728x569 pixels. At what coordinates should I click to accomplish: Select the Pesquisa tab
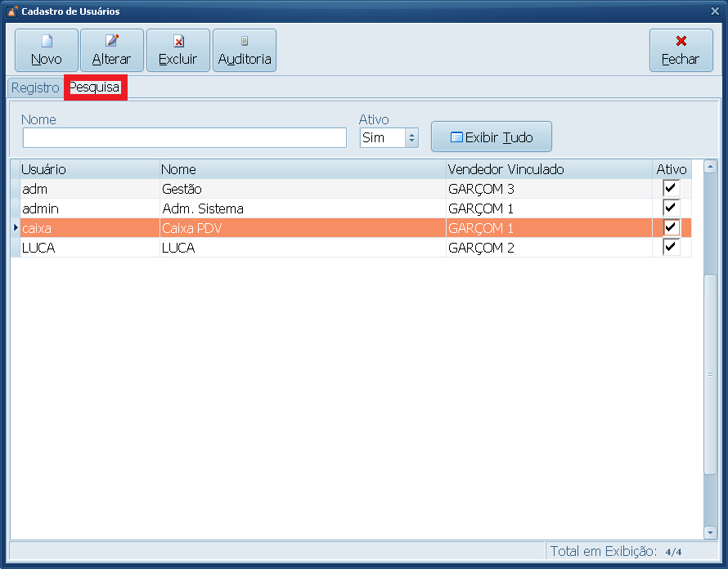click(95, 87)
